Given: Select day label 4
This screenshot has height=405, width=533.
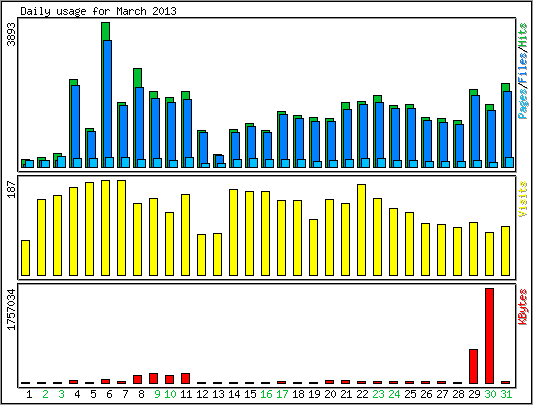Looking at the screenshot, I should point(77,394).
